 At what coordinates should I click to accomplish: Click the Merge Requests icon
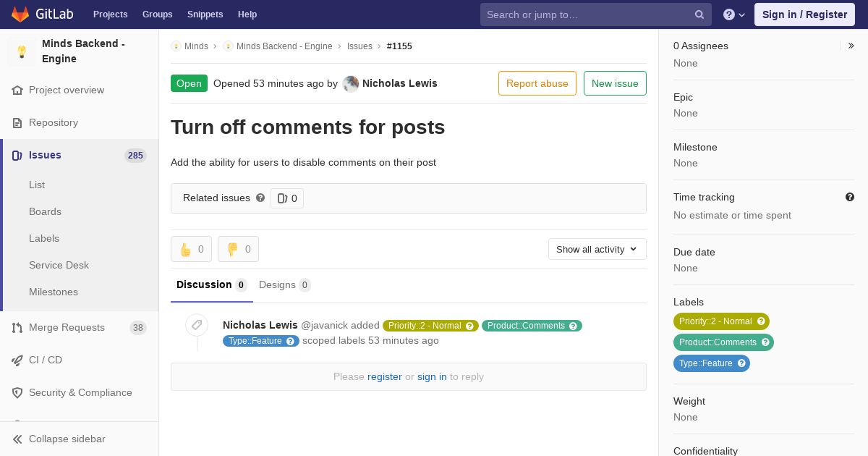pyautogui.click(x=17, y=328)
